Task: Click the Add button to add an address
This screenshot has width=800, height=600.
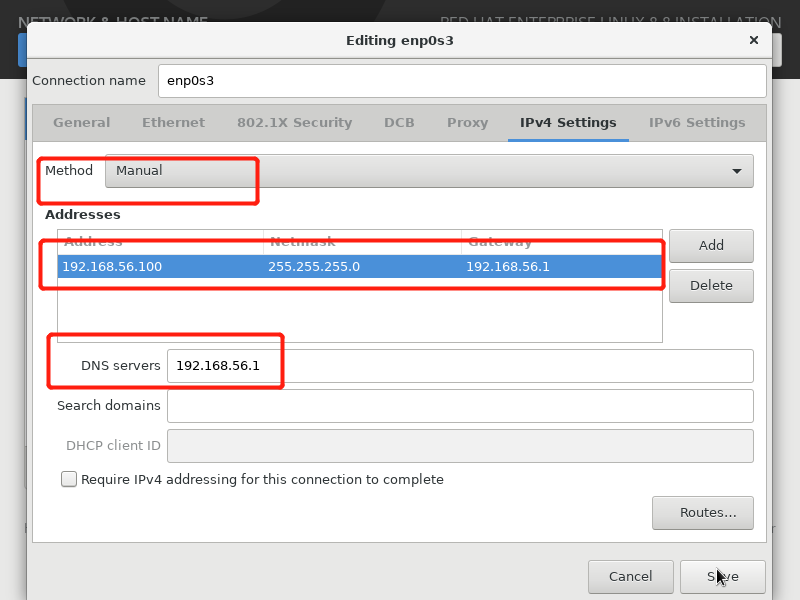Action: point(711,245)
